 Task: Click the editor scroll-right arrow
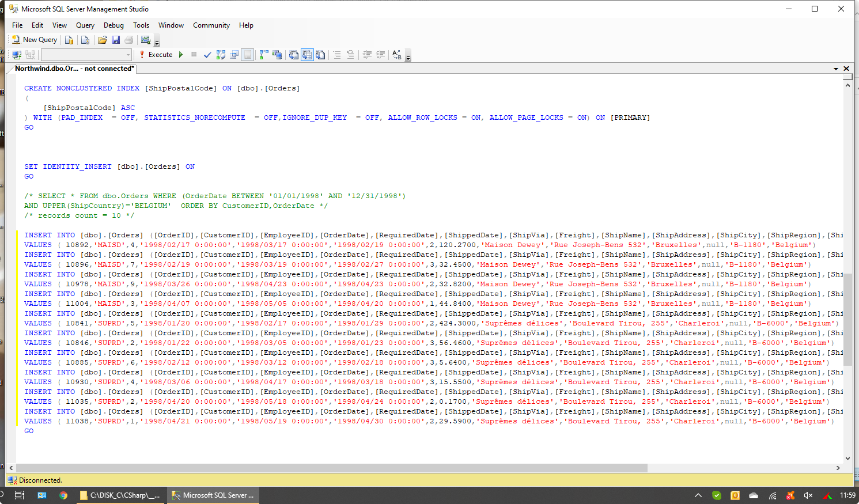click(838, 468)
